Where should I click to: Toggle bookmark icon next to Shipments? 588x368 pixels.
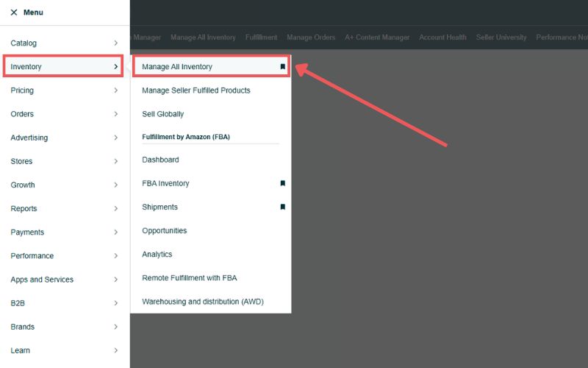283,207
